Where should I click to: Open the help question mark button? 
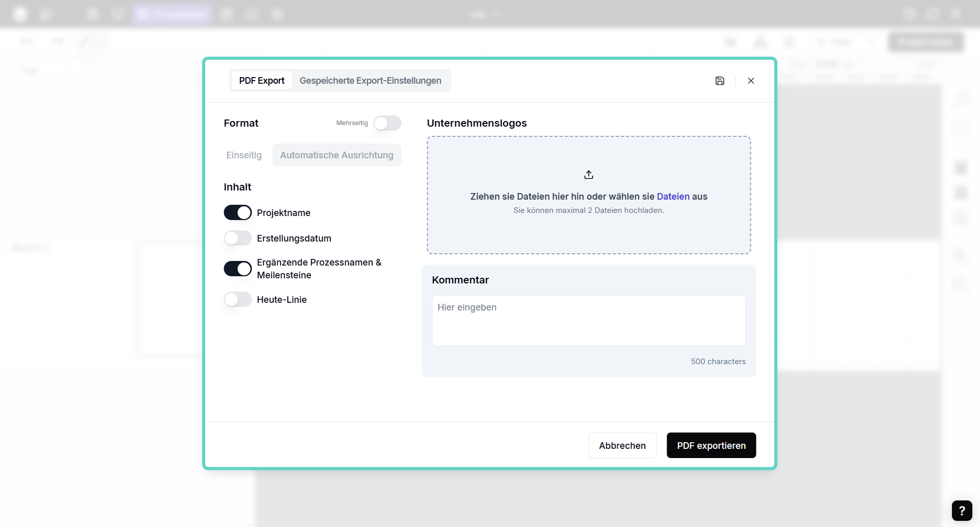tap(962, 510)
